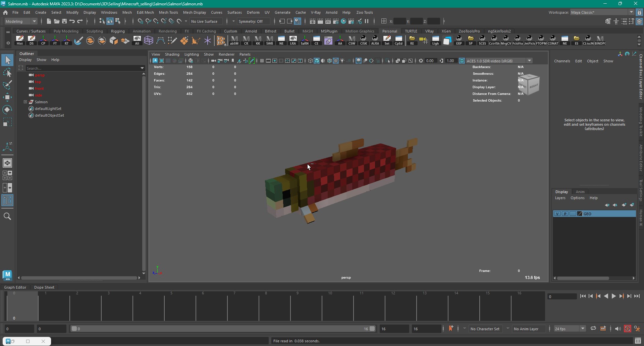The image size is (644, 346).
Task: Click the Save scene icon in status line
Action: click(64, 21)
